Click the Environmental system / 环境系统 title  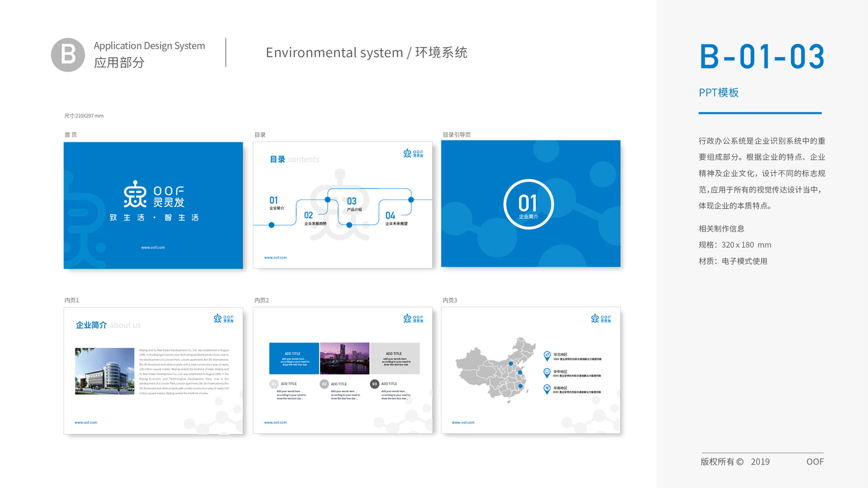tap(367, 53)
